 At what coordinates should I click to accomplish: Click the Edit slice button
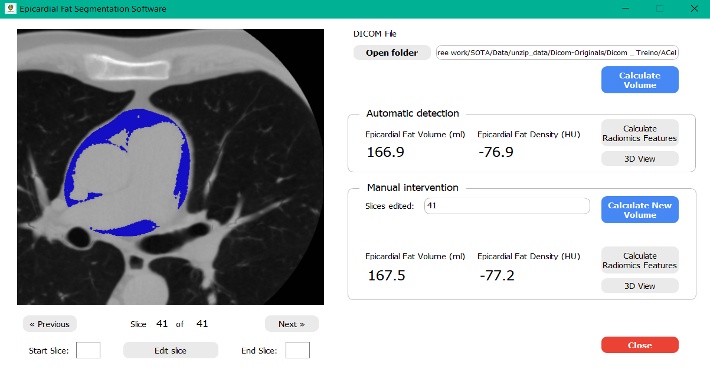[x=170, y=351]
